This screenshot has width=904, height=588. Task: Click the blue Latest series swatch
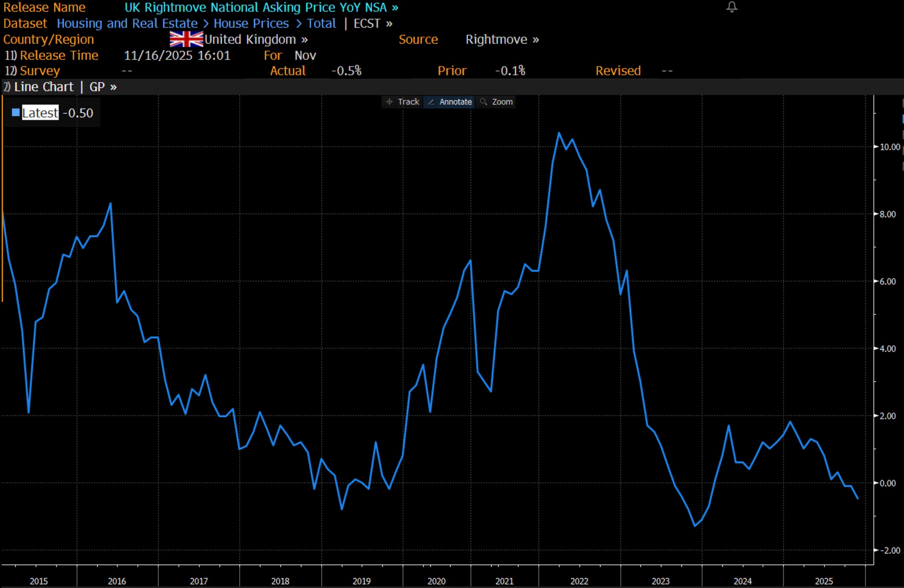[x=16, y=113]
